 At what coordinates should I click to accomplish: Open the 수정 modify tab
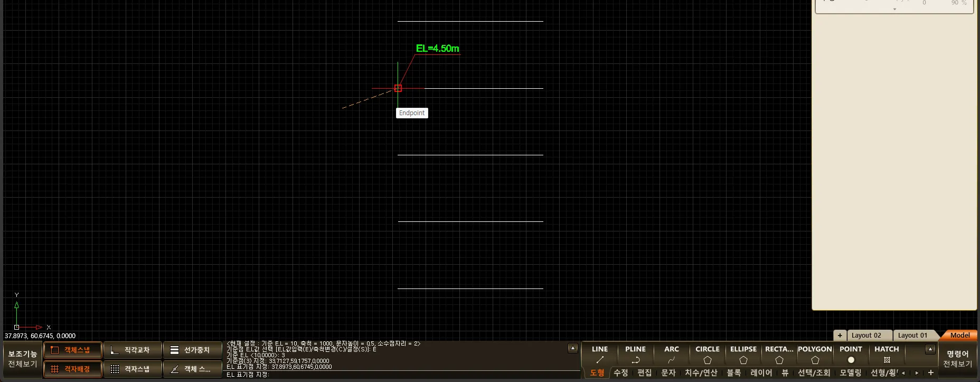[620, 372]
